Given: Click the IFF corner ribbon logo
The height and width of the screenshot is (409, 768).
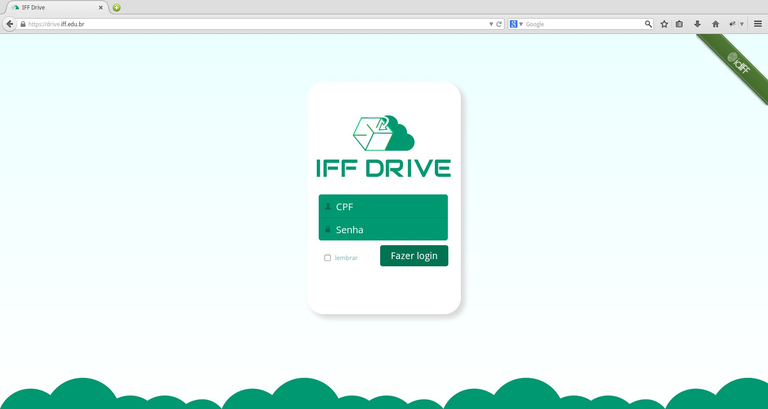Looking at the screenshot, I should pyautogui.click(x=739, y=63).
